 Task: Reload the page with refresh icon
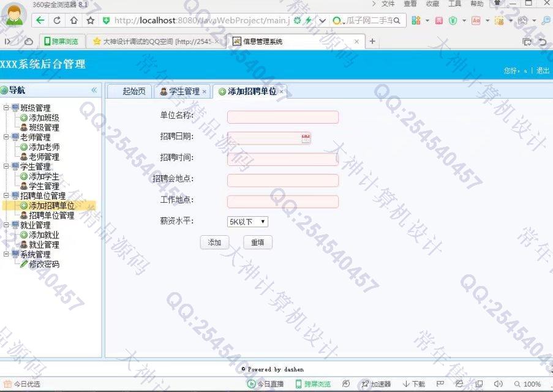pyautogui.click(x=57, y=20)
